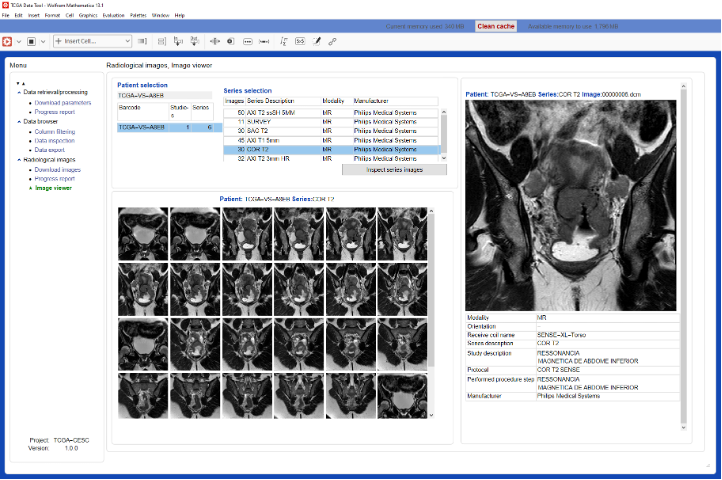
Task: Click the drawing tools pen icon
Action: tap(317, 41)
